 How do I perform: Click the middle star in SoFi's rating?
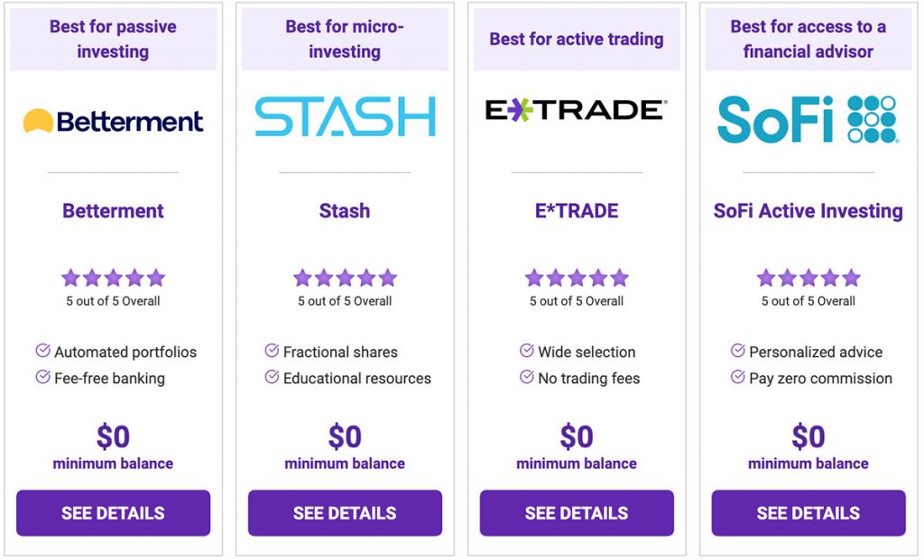tap(808, 278)
